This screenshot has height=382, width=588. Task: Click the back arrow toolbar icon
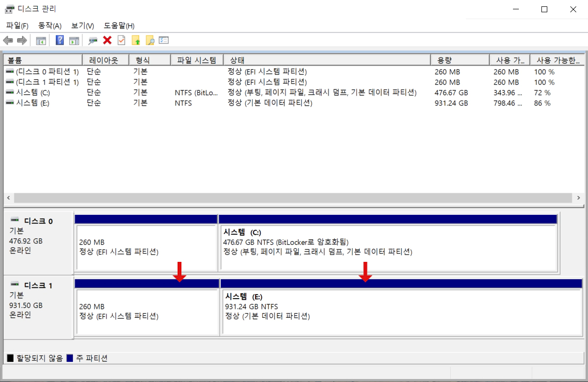point(8,41)
